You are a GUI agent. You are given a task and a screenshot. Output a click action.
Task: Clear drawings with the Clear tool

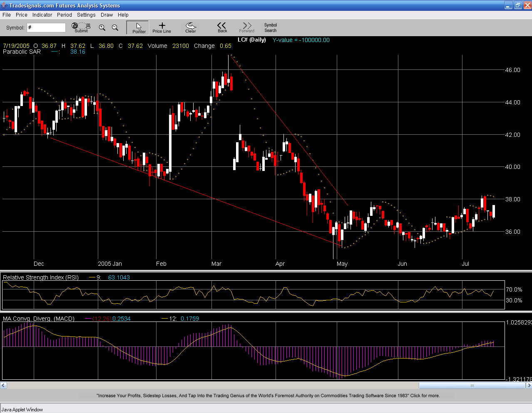[x=191, y=28]
